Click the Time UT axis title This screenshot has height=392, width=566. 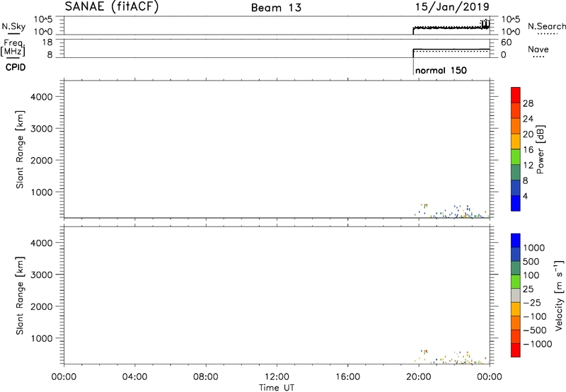(277, 388)
